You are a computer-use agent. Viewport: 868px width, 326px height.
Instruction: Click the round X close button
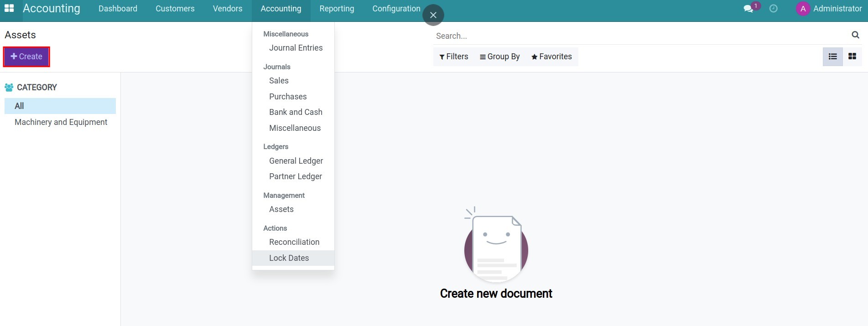[433, 15]
